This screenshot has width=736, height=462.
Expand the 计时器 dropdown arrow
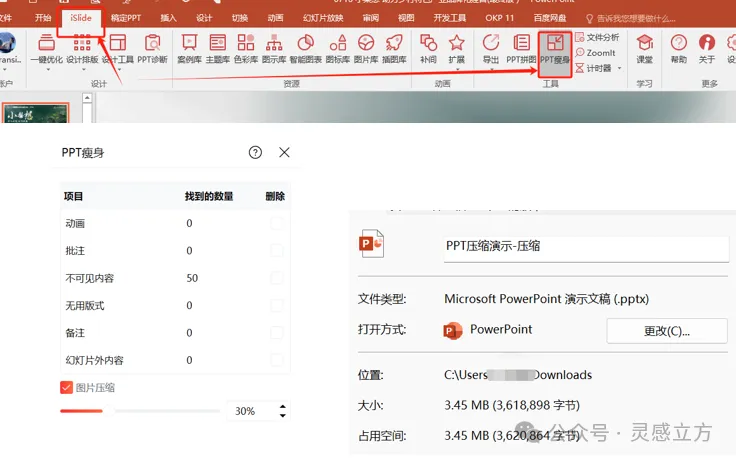[x=620, y=69]
